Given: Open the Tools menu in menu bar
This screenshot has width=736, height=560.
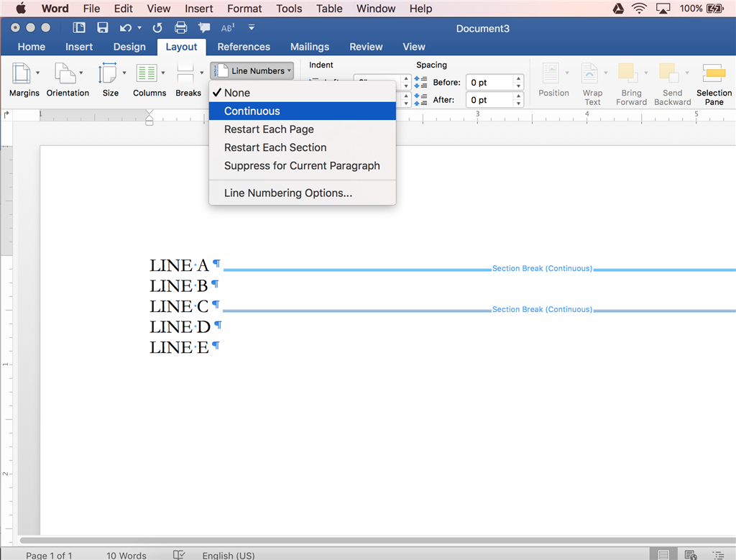Looking at the screenshot, I should (289, 9).
